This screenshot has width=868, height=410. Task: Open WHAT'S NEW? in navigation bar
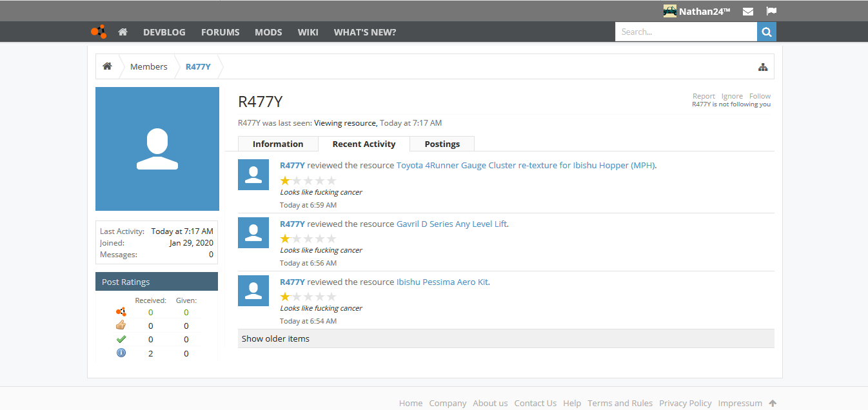click(x=365, y=32)
